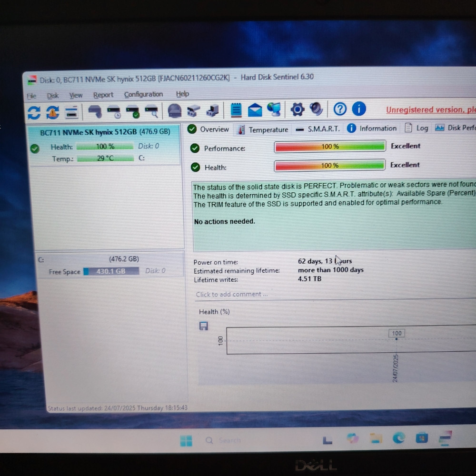
Task: Click the 'Health (%)' graph heading
Action: [x=214, y=312]
